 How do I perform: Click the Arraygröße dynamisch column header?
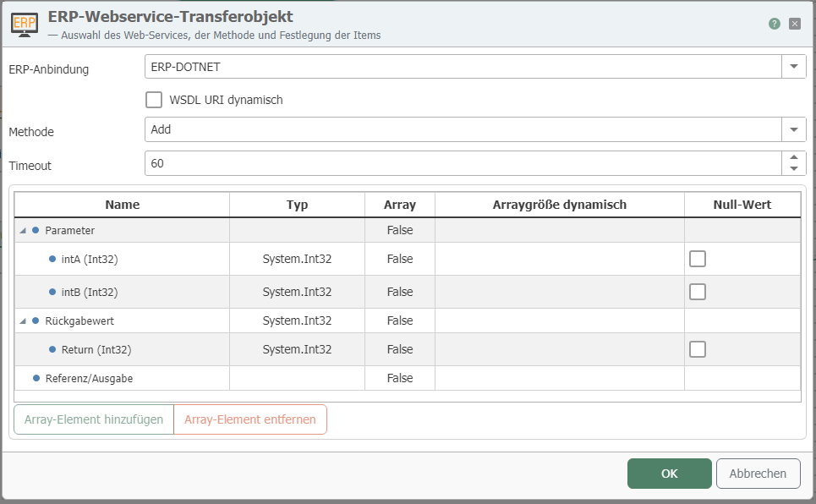559,205
